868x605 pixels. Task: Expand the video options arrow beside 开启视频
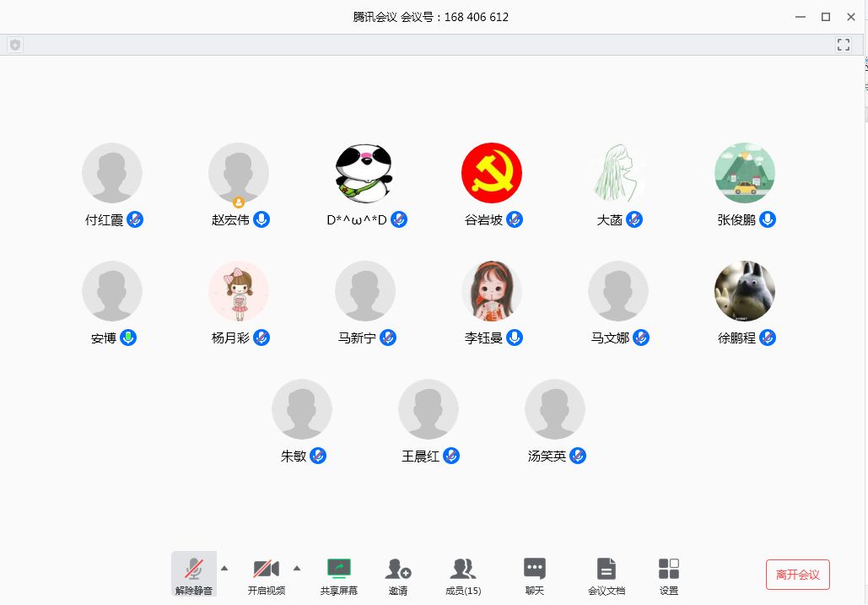point(297,568)
